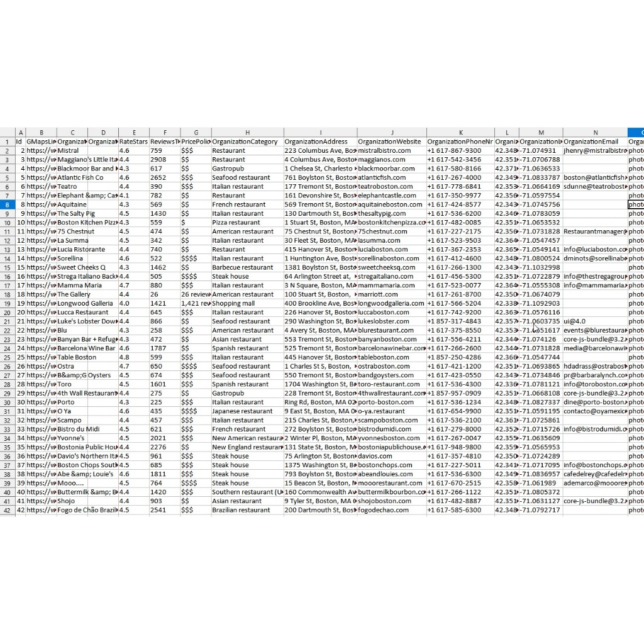Click the longitude value -71.0792717
This screenshot has height=644, width=644.
pos(541,510)
